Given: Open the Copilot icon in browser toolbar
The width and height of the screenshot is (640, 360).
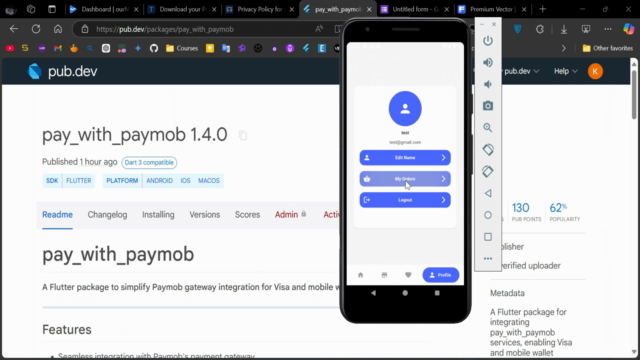Looking at the screenshot, I should [x=629, y=29].
